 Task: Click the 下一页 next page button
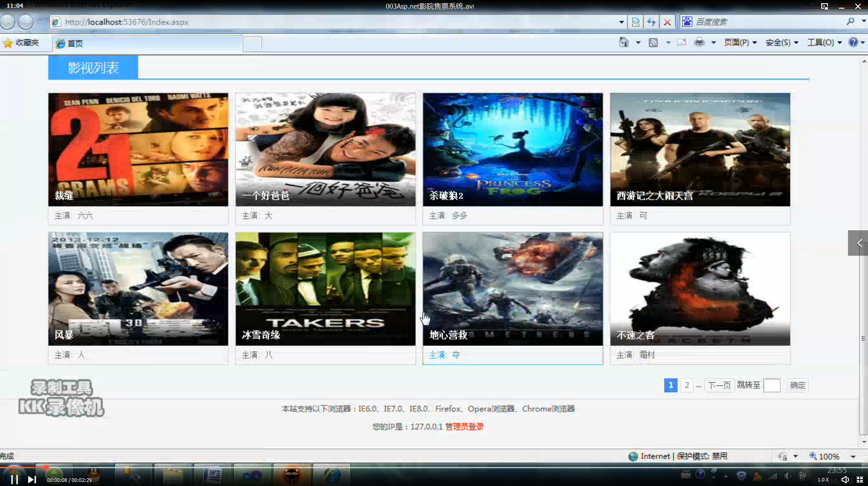(x=719, y=385)
